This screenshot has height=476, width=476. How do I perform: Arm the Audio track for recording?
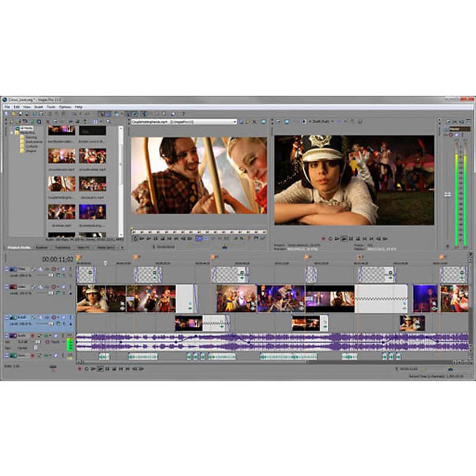click(32, 336)
